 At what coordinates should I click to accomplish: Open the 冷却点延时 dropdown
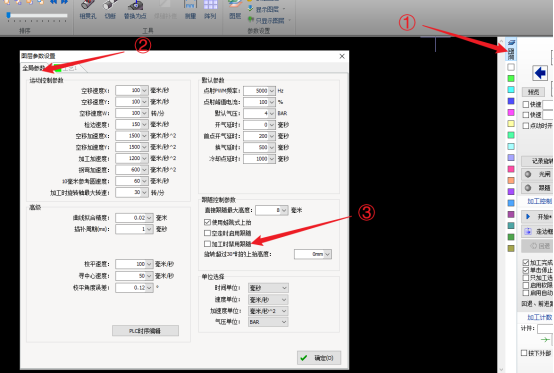coord(272,159)
